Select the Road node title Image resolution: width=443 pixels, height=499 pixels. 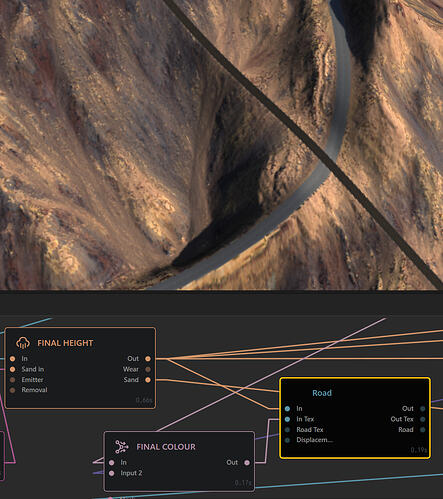(322, 393)
